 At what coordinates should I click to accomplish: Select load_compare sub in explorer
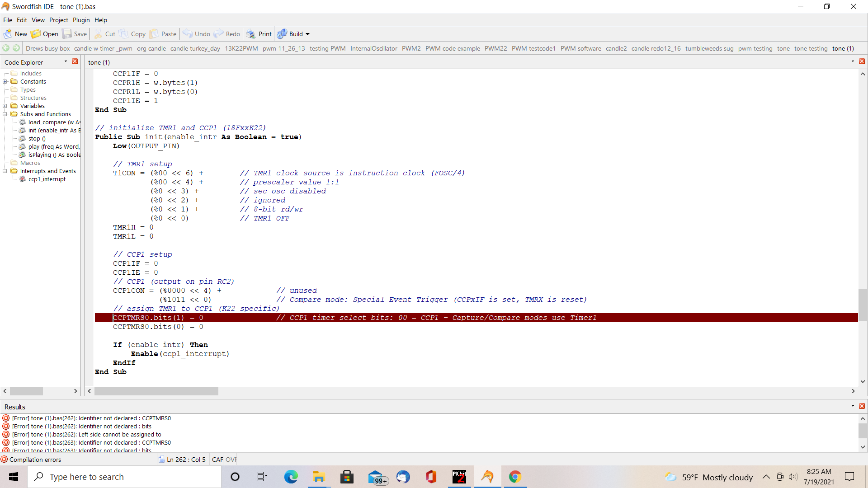pyautogui.click(x=54, y=122)
